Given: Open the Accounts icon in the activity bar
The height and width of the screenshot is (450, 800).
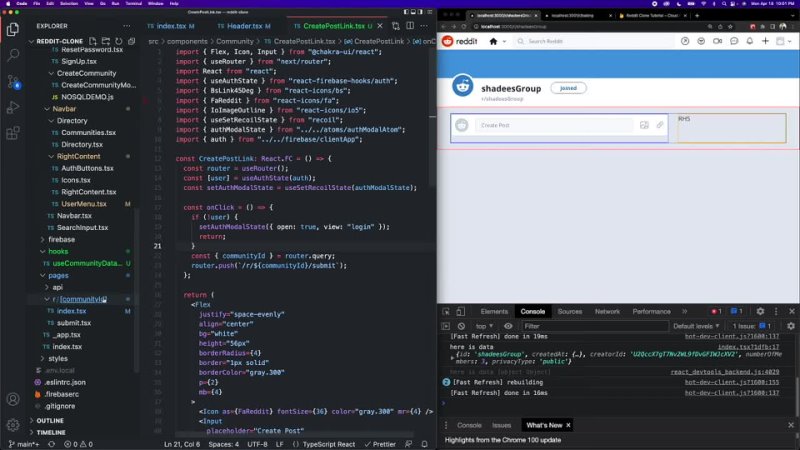Looking at the screenshot, I should 13,399.
